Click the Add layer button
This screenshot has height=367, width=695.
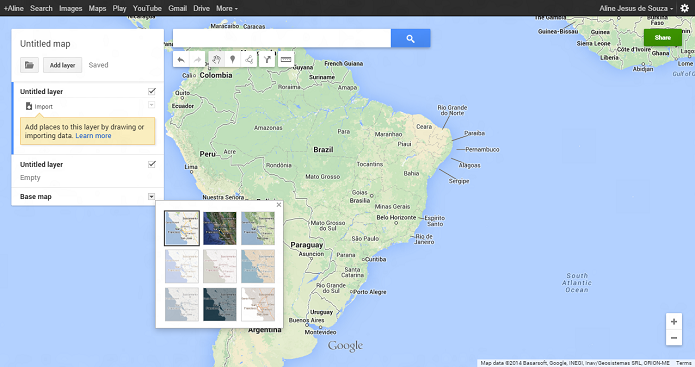point(62,65)
